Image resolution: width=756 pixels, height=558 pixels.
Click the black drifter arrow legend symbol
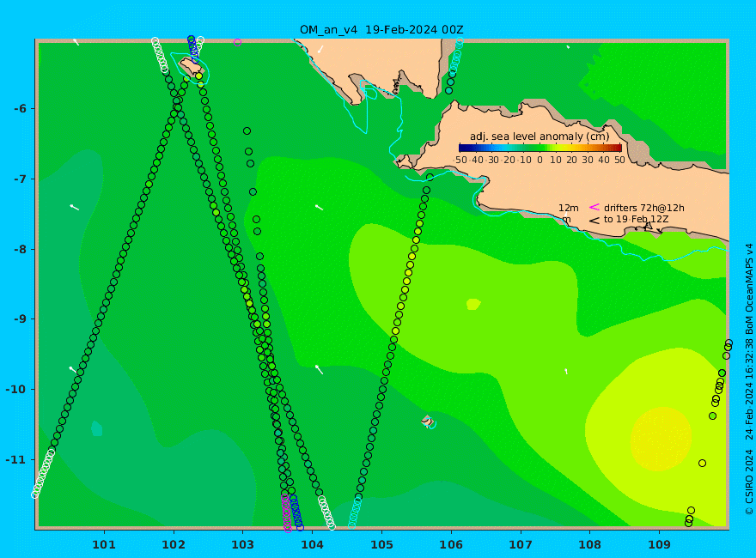pos(594,221)
